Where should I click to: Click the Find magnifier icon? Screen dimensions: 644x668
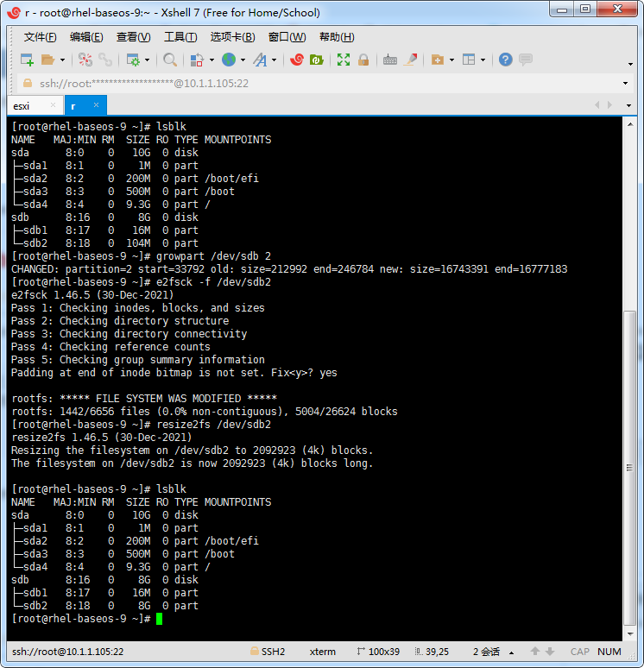pos(170,60)
